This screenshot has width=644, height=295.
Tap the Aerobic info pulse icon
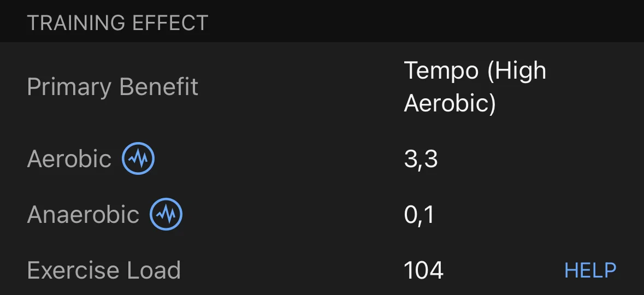tap(138, 158)
